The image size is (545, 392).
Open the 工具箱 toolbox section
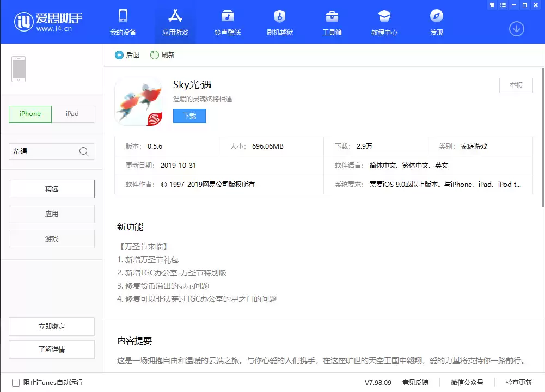click(332, 22)
